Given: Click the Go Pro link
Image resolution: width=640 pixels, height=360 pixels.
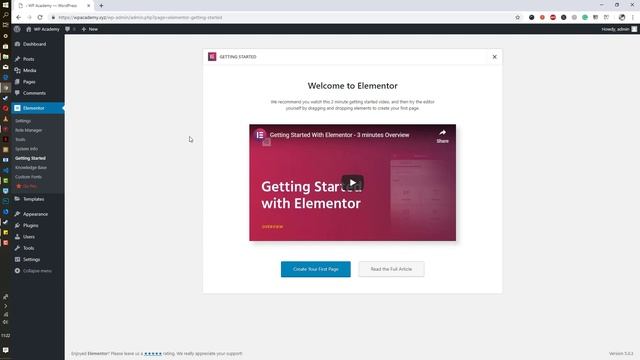Looking at the screenshot, I should pos(27,187).
